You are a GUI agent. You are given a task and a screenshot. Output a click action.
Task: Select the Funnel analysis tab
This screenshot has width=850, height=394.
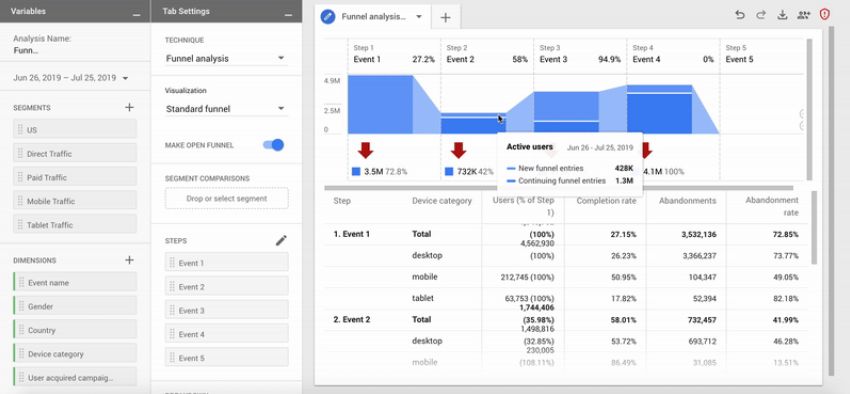click(x=372, y=17)
